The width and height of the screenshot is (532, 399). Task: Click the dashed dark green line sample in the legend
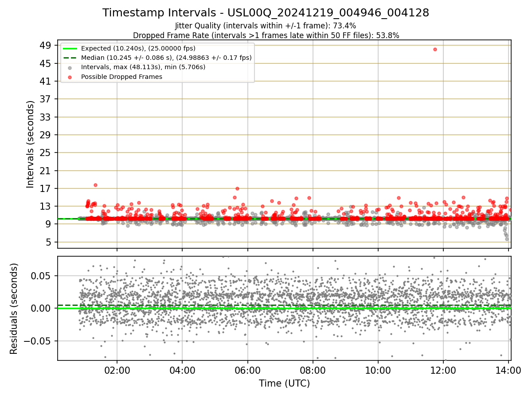[x=70, y=58]
